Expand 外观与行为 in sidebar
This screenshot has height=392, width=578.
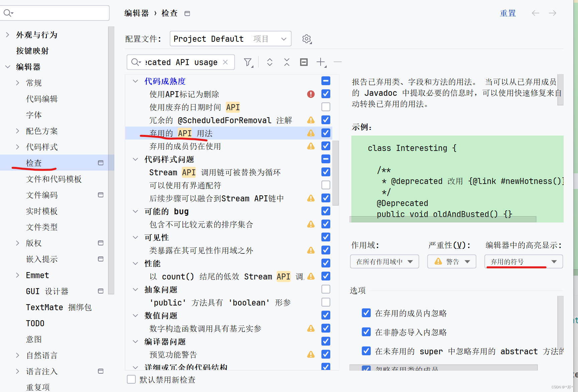coord(8,35)
